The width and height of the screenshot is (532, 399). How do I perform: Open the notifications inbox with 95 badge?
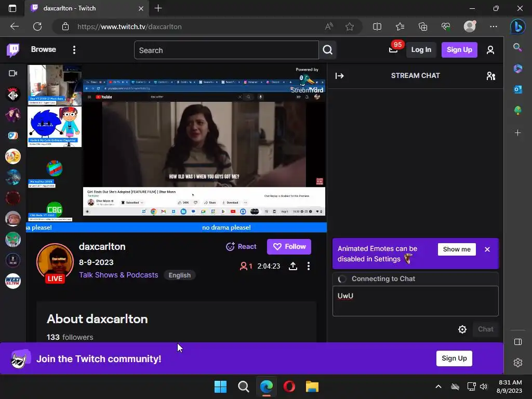coord(394,49)
